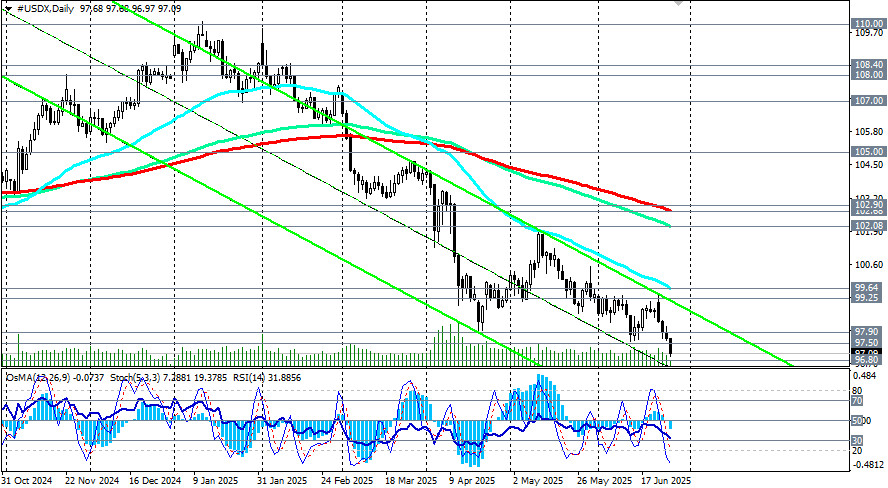Select the 105.00 price level label
This screenshot has height=488, width=888.
(x=869, y=152)
